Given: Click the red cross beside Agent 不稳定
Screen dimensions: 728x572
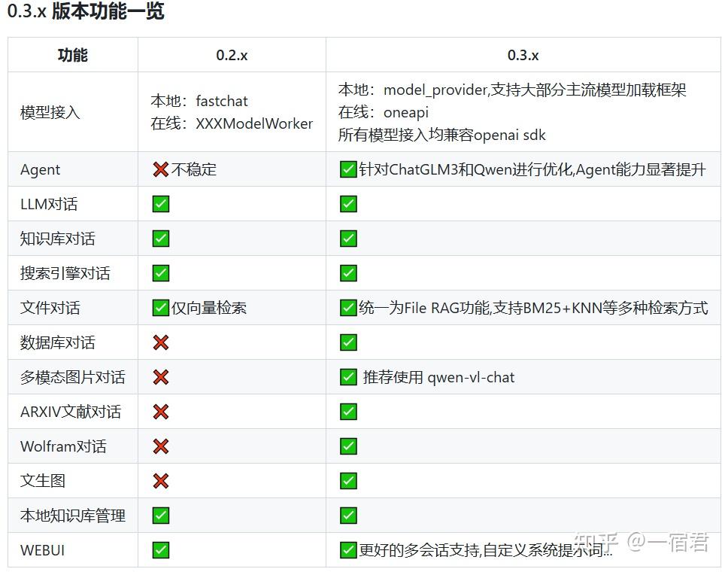Looking at the screenshot, I should 160,169.
